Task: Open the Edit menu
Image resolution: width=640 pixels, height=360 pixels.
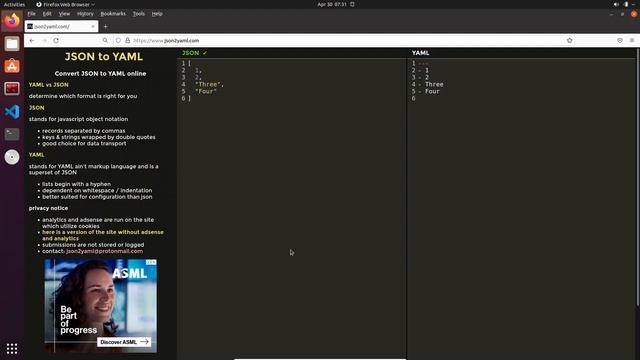Action: [47, 14]
